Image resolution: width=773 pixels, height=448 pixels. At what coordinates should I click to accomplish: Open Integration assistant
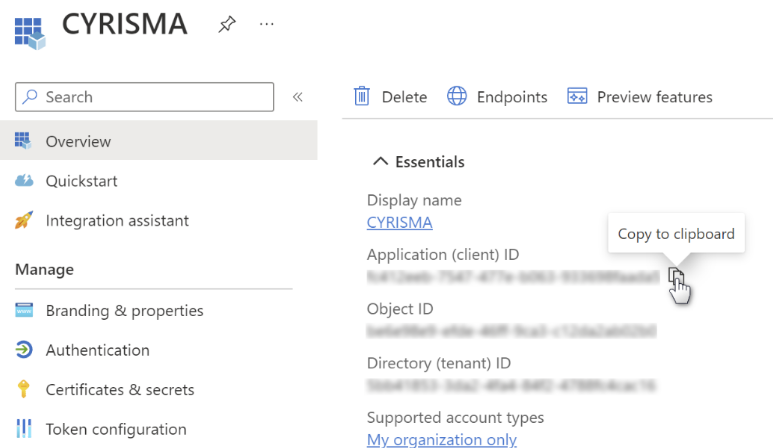click(x=117, y=220)
